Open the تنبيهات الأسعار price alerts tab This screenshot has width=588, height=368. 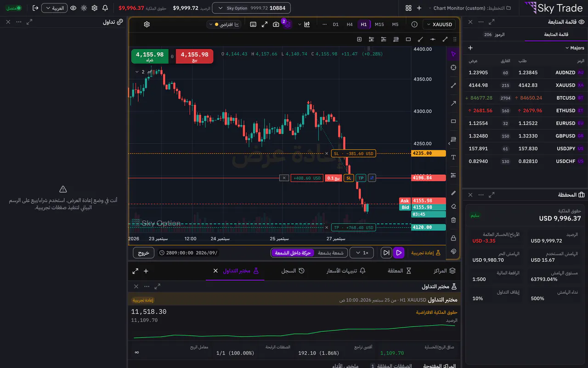click(346, 271)
